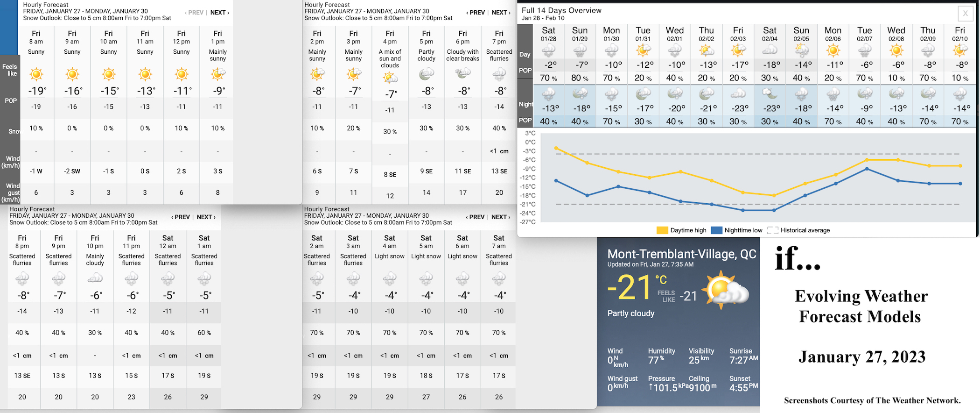Screen dimensions: 980x413
Task: Click the Tue 01/31 night weather icon
Action: (x=643, y=94)
